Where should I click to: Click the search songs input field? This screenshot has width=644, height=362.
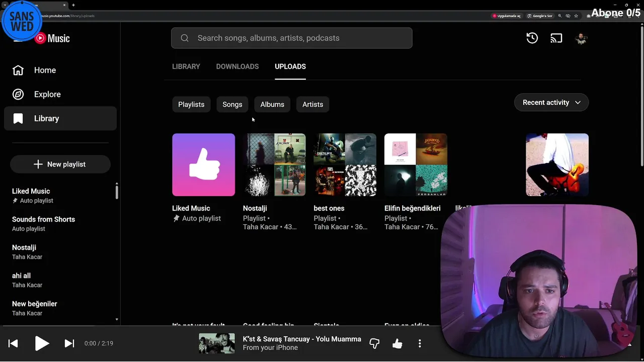click(292, 38)
